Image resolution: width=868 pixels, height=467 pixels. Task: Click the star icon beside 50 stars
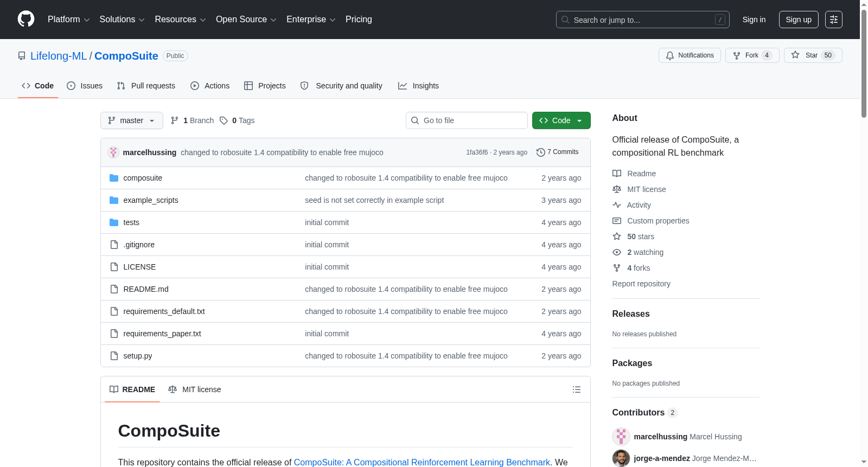(x=617, y=236)
